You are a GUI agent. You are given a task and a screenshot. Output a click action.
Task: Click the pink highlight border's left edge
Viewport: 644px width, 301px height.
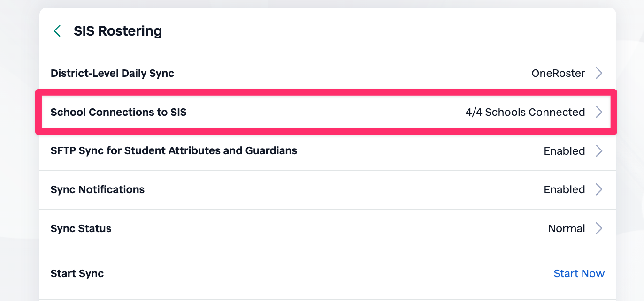pyautogui.click(x=38, y=113)
